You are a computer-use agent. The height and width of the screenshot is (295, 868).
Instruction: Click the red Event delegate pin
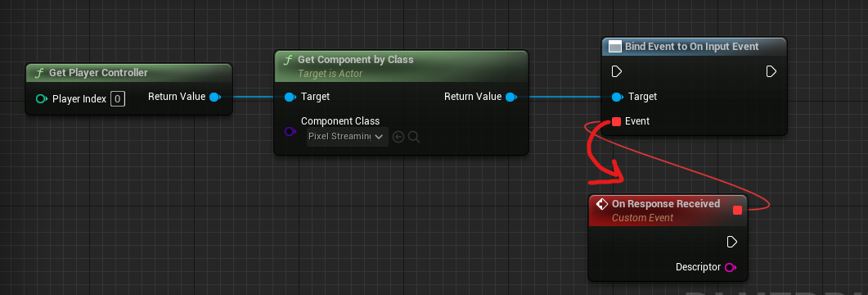pos(616,121)
